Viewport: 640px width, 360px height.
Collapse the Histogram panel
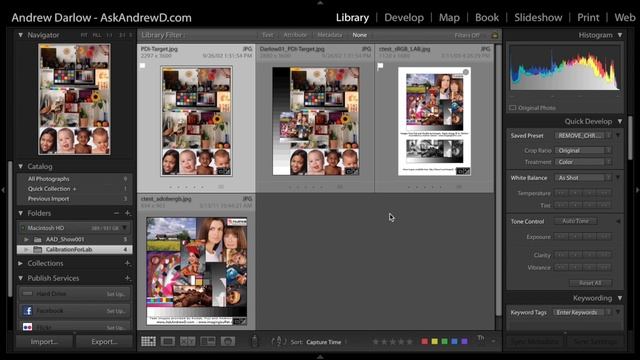click(620, 35)
